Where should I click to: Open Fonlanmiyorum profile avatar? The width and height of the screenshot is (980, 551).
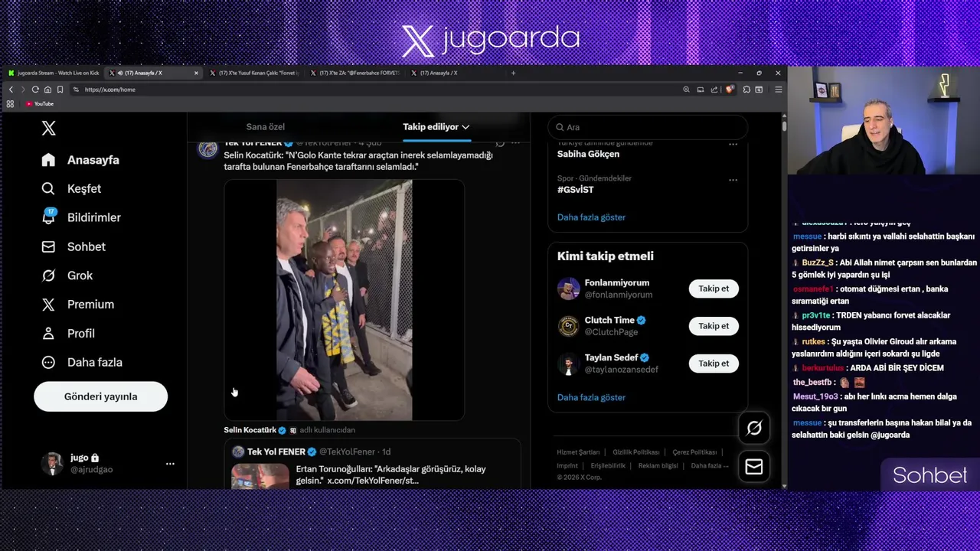(568, 289)
